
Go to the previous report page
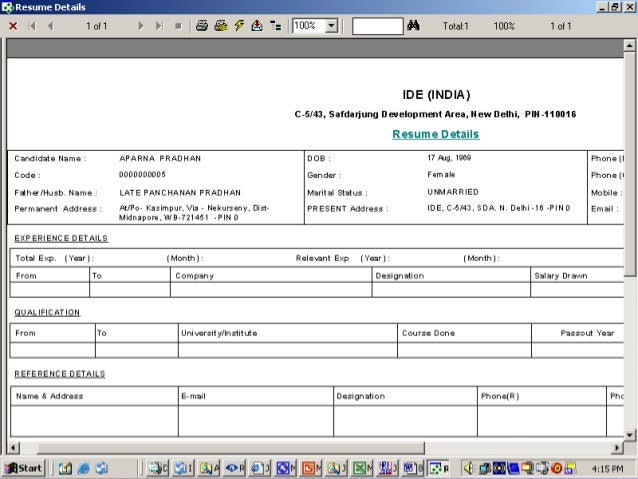50,26
